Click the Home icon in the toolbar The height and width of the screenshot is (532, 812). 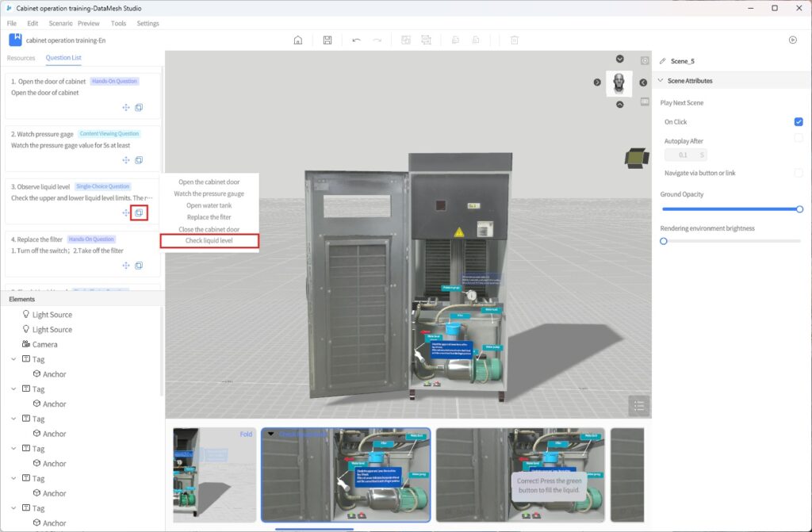pos(298,40)
